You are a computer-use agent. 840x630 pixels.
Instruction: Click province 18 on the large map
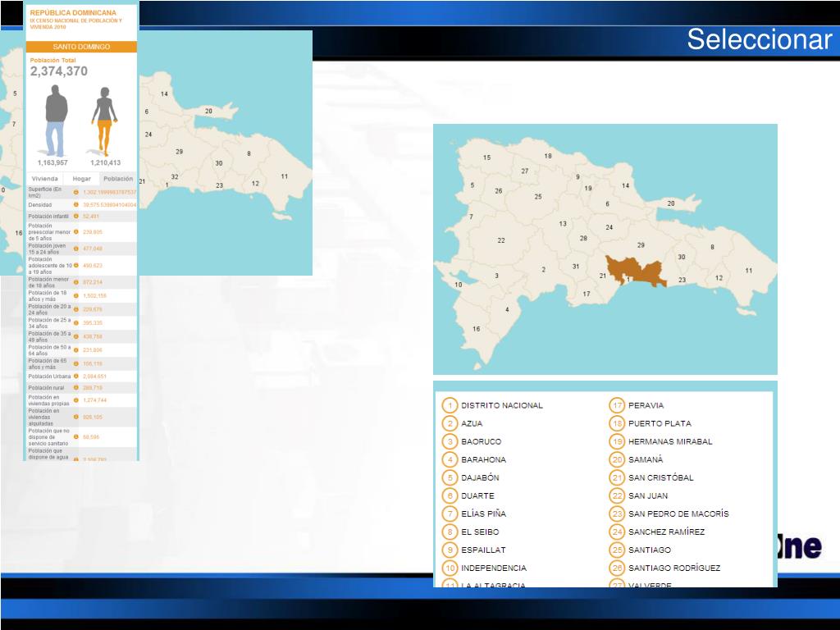[x=548, y=156]
